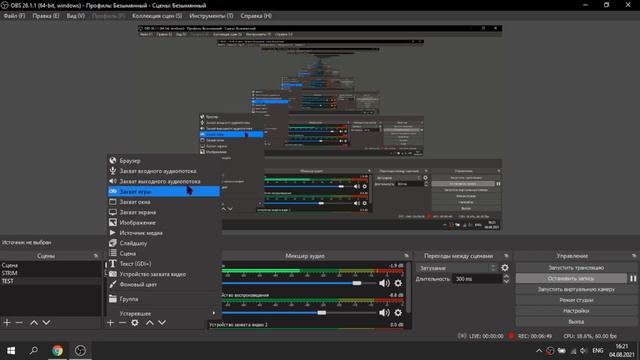Select Захват игры in the source menu
The height and width of the screenshot is (360, 640).
tap(163, 191)
